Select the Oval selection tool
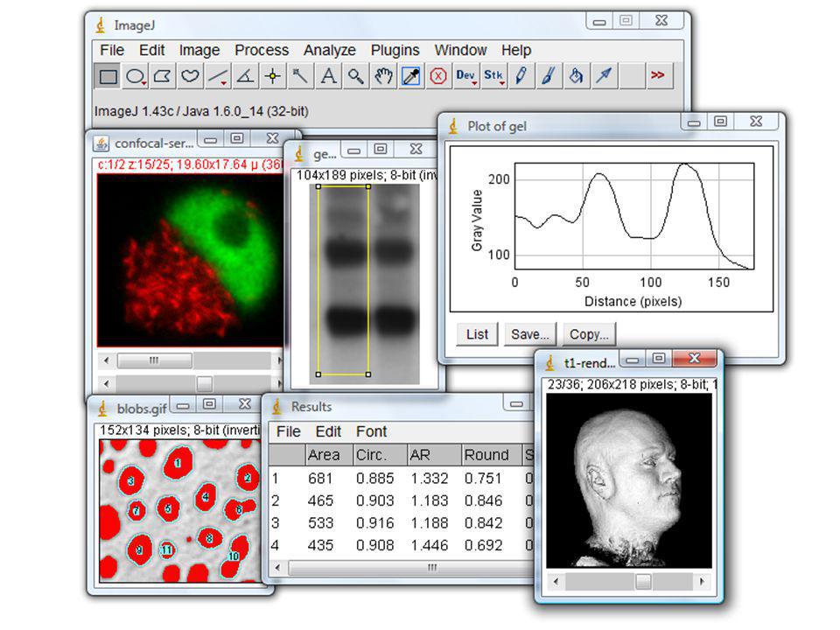840x630 pixels. point(136,76)
